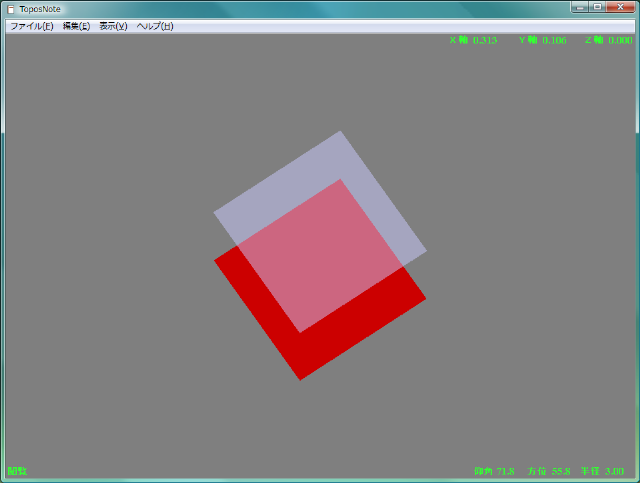Open the ヘルプ(H) menu

click(155, 26)
